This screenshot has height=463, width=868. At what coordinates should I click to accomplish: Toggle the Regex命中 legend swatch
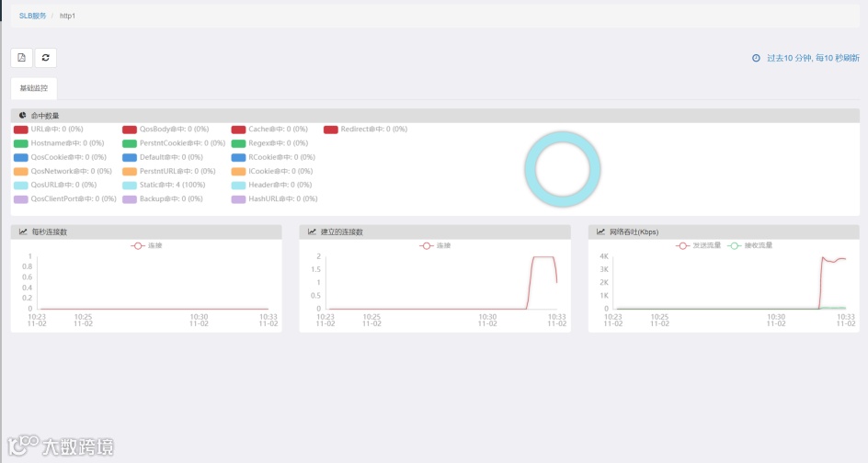tap(238, 143)
